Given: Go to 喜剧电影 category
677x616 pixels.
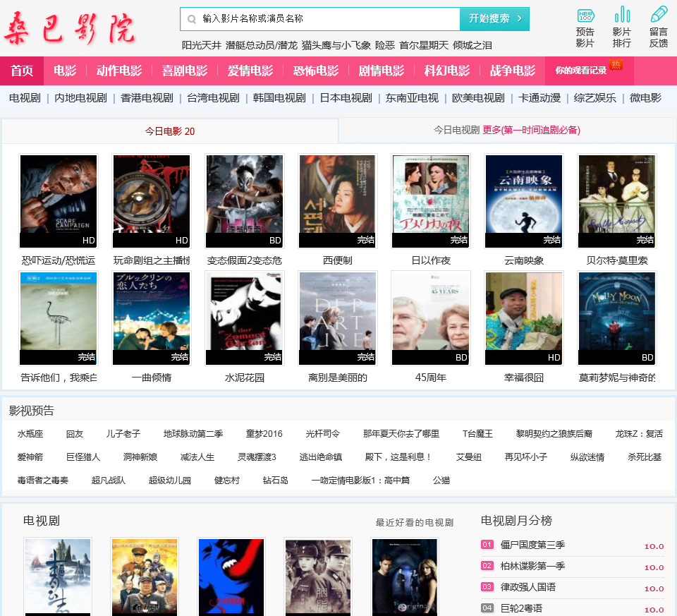Looking at the screenshot, I should 185,71.
